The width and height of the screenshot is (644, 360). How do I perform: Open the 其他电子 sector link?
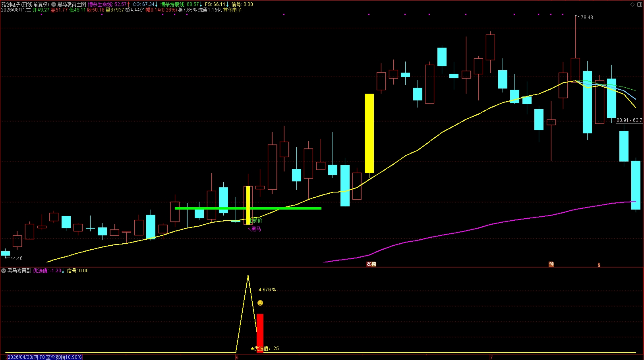(232, 10)
